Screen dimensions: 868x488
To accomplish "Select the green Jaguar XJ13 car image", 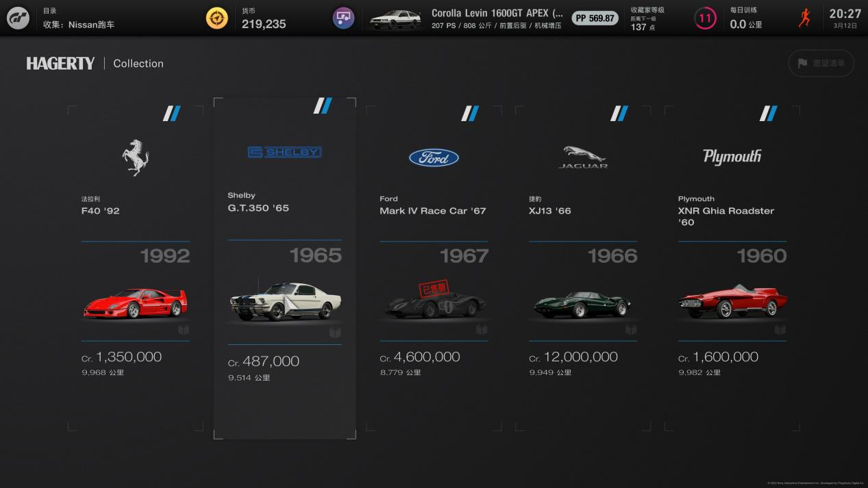I will pyautogui.click(x=583, y=303).
